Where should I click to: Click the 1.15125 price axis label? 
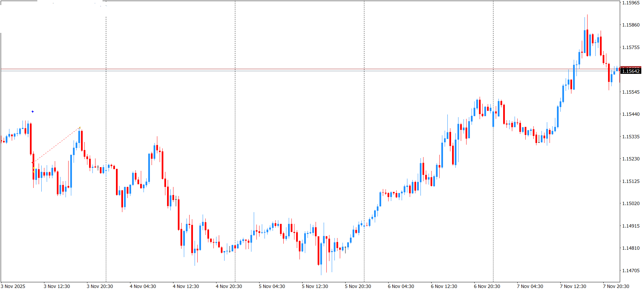[x=631, y=181]
